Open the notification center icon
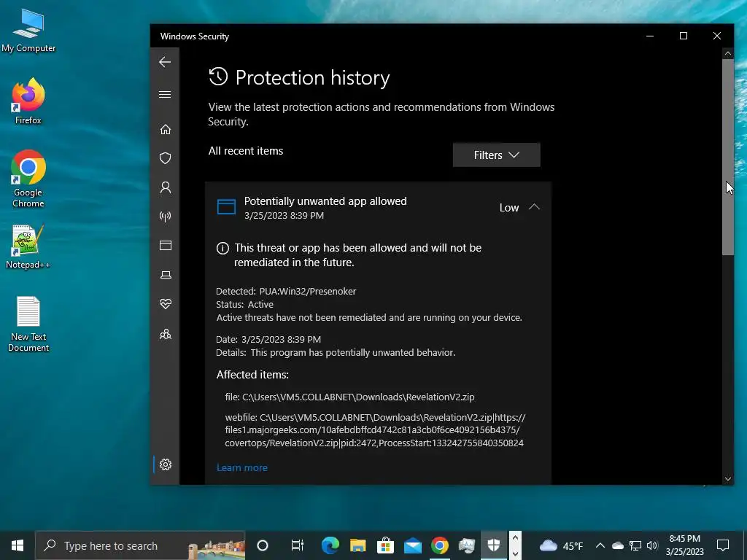Screen dimensions: 747x560 click(x=723, y=545)
